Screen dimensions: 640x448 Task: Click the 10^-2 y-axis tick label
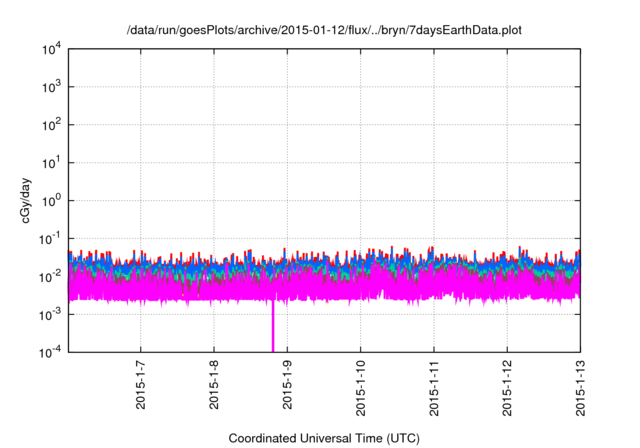[x=50, y=277]
